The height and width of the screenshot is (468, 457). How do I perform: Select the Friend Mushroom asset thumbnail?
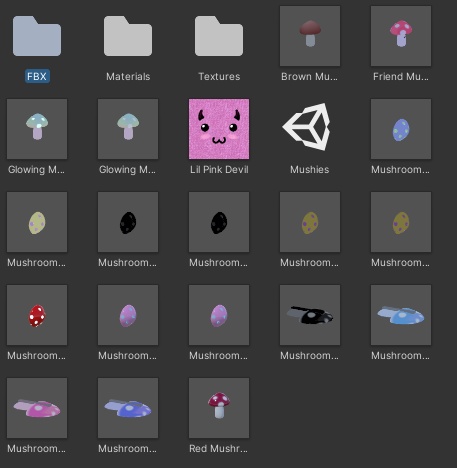(401, 36)
